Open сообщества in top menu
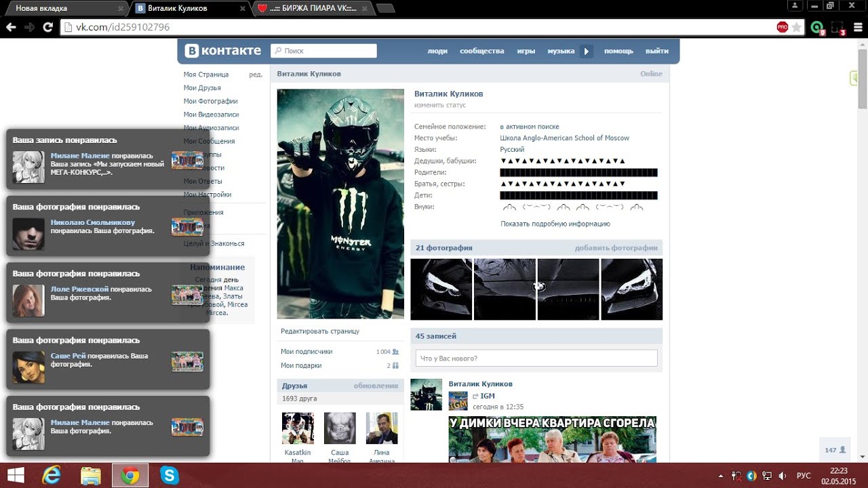This screenshot has height=488, width=868. click(481, 51)
